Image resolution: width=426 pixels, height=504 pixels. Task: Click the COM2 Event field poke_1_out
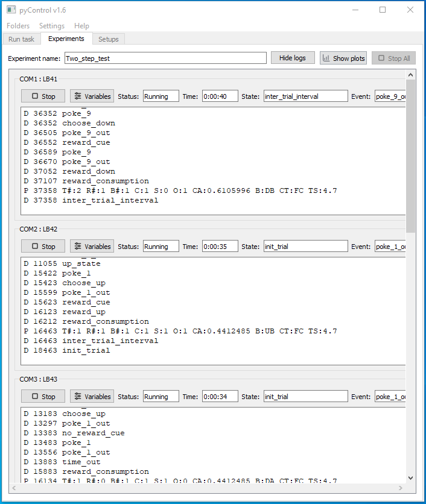[x=390, y=246]
